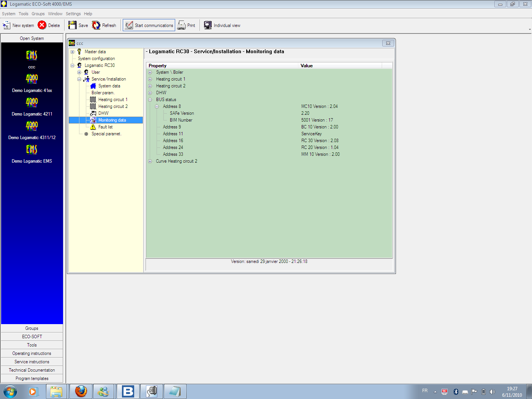Select Master data key icon
The width and height of the screenshot is (532, 399).
coord(79,52)
